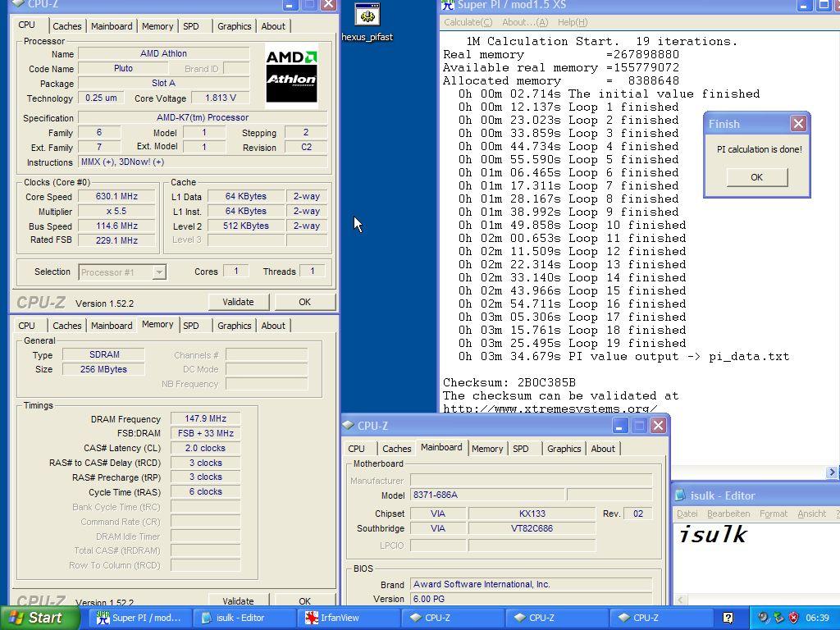Select the second CPU-Z taskbar button
Screen dimensions: 840x630
tap(557, 618)
